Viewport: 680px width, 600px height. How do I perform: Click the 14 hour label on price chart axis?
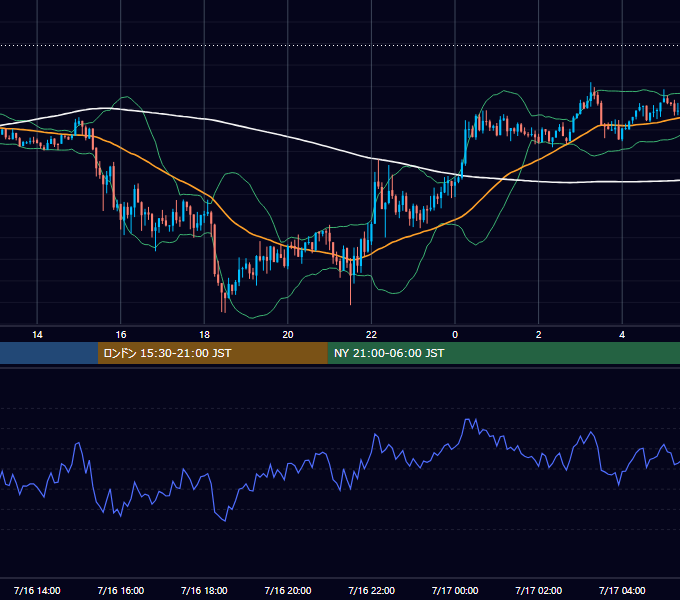(37, 335)
